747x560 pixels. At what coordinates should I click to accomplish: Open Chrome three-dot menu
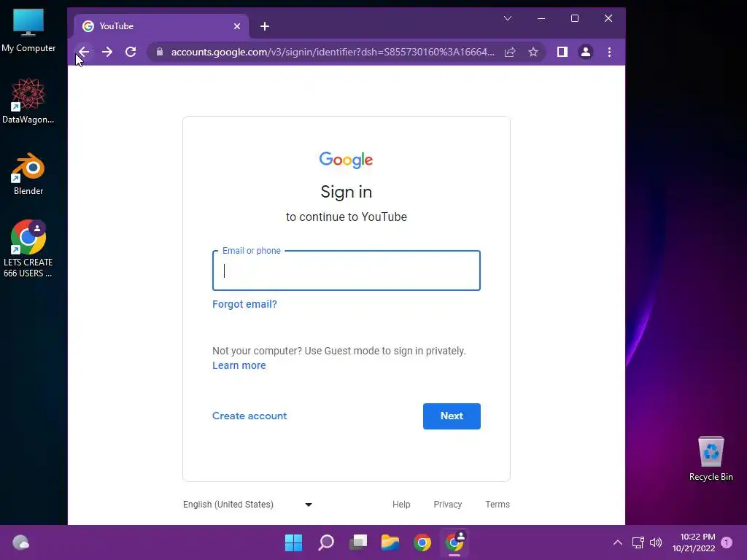(x=609, y=52)
